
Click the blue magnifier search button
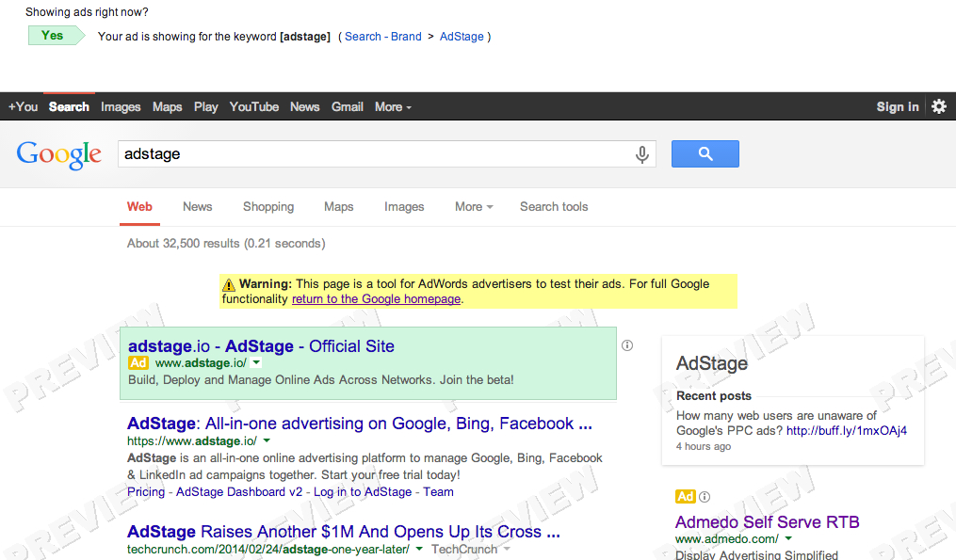coord(705,154)
